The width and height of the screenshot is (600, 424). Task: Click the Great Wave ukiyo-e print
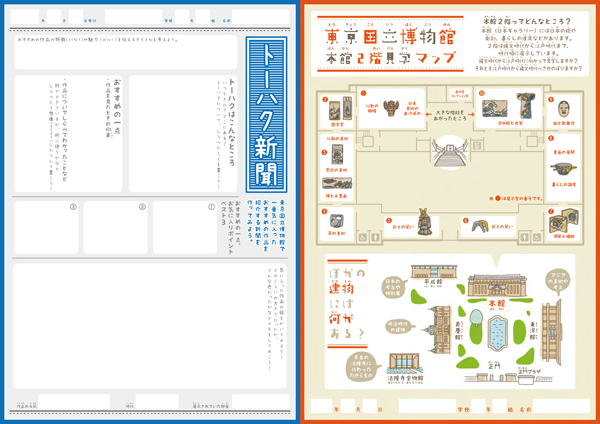click(494, 108)
